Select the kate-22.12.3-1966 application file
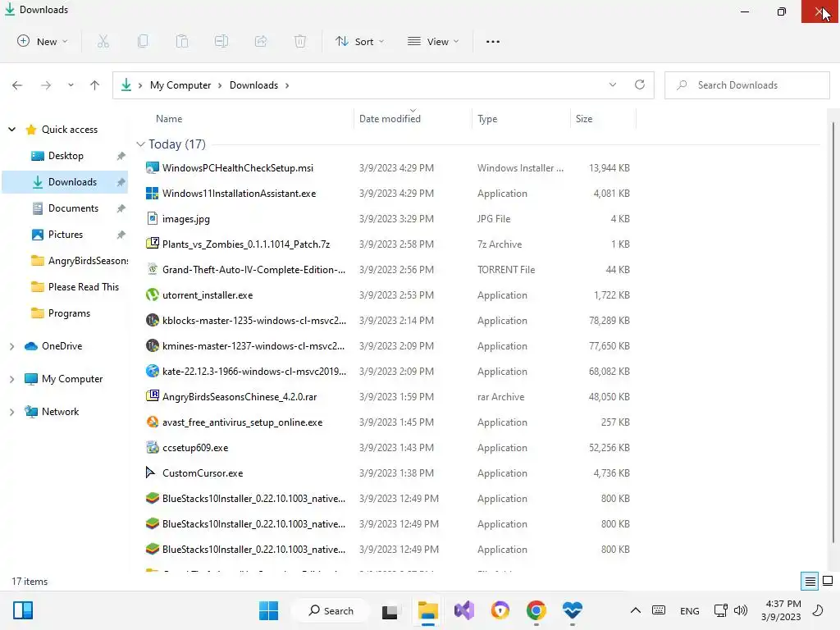The height and width of the screenshot is (630, 840). 254,372
